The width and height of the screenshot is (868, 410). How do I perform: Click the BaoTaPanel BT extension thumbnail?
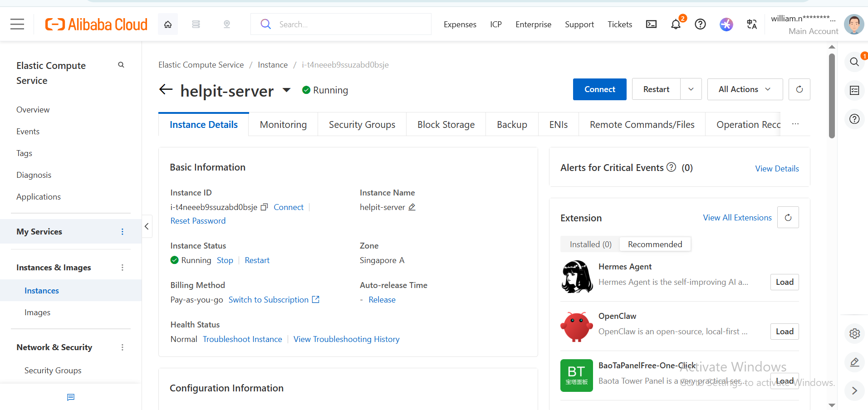[x=577, y=376]
